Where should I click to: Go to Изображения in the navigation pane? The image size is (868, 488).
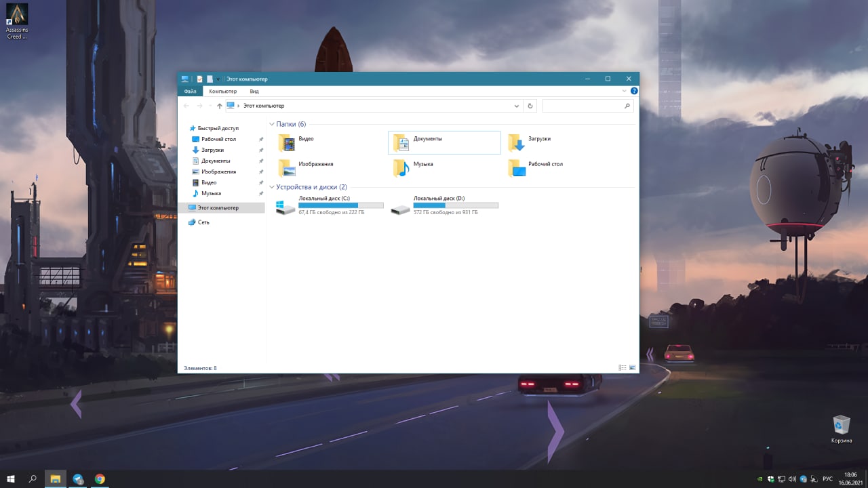pyautogui.click(x=218, y=171)
